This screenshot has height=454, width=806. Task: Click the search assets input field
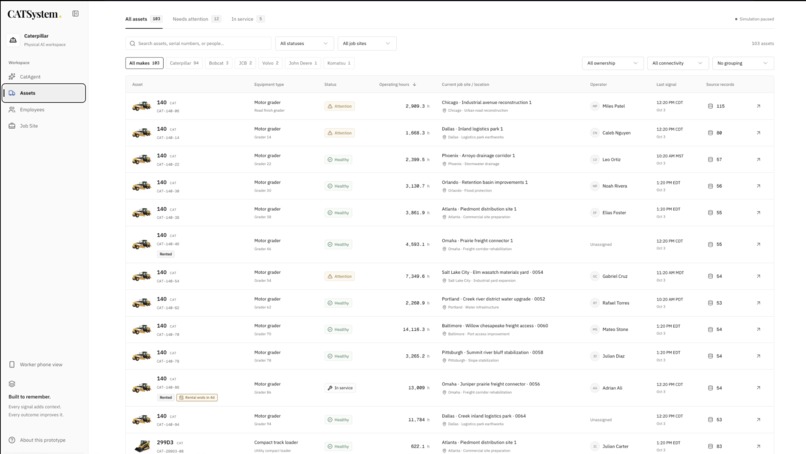[198, 44]
